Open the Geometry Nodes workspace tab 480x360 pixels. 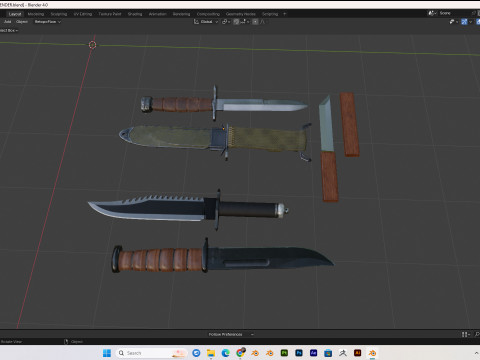click(x=241, y=14)
